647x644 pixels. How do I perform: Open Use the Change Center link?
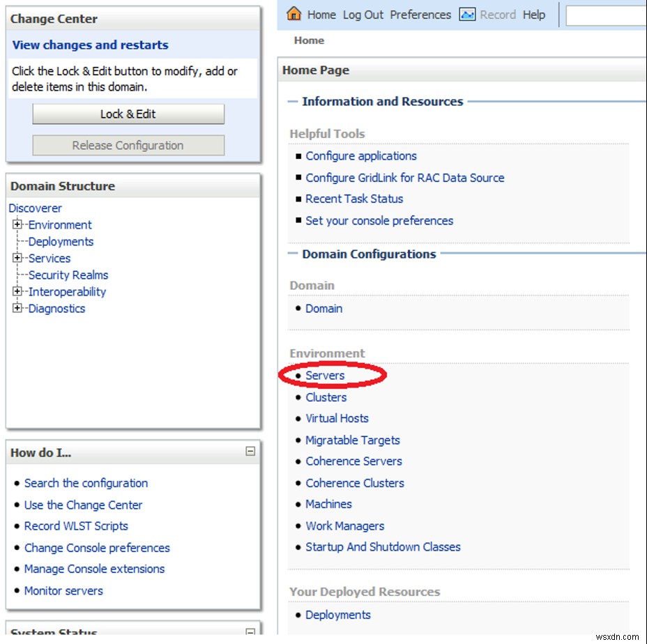[x=83, y=505]
